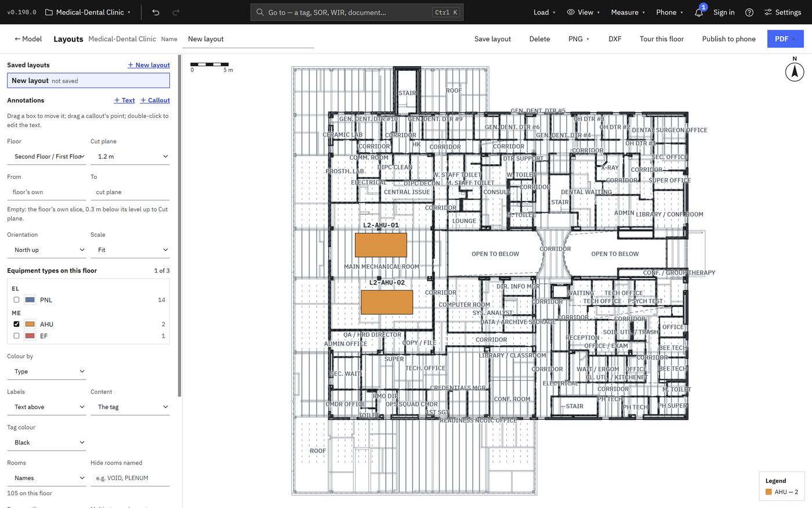Viewport: 812px width, 508px height.
Task: Click the EF red color swatch
Action: pyautogui.click(x=30, y=336)
